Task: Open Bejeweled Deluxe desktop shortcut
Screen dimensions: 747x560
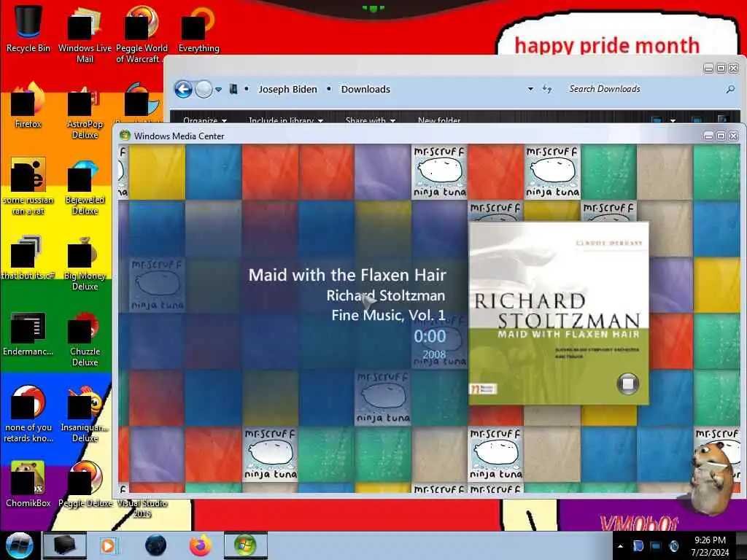Action: pyautogui.click(x=85, y=187)
